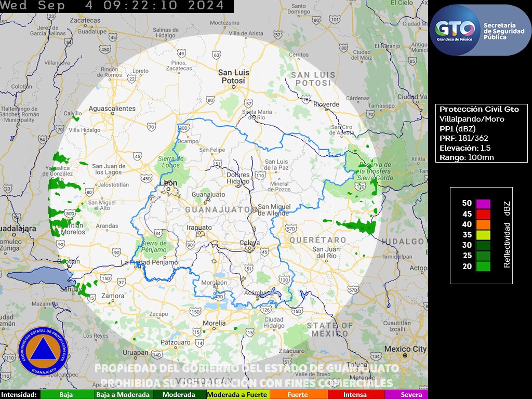Click the Mexico City map marker dot
Screen dimensions: 532x399
coord(405,356)
